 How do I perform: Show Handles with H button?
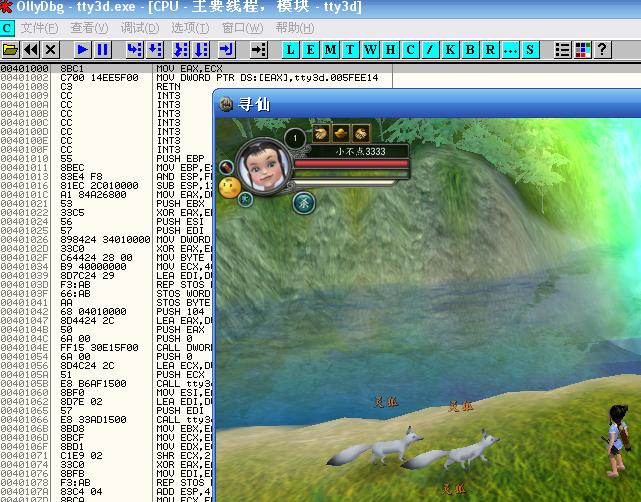click(x=390, y=50)
